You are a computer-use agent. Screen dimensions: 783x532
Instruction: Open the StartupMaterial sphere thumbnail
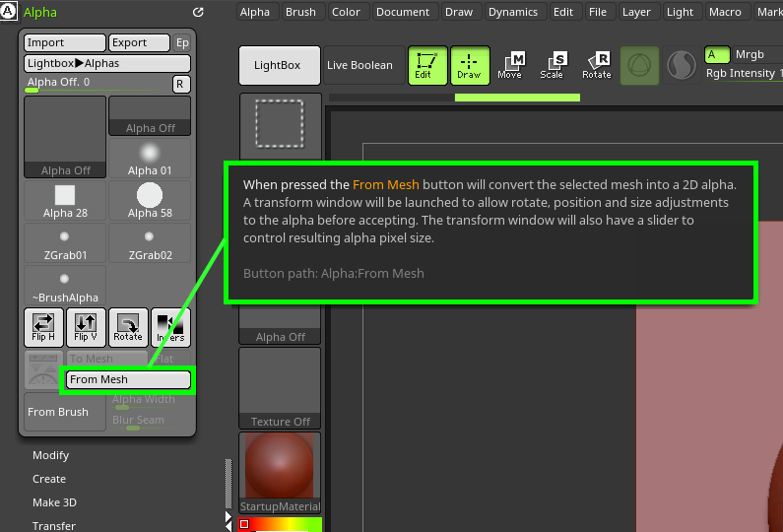click(280, 473)
